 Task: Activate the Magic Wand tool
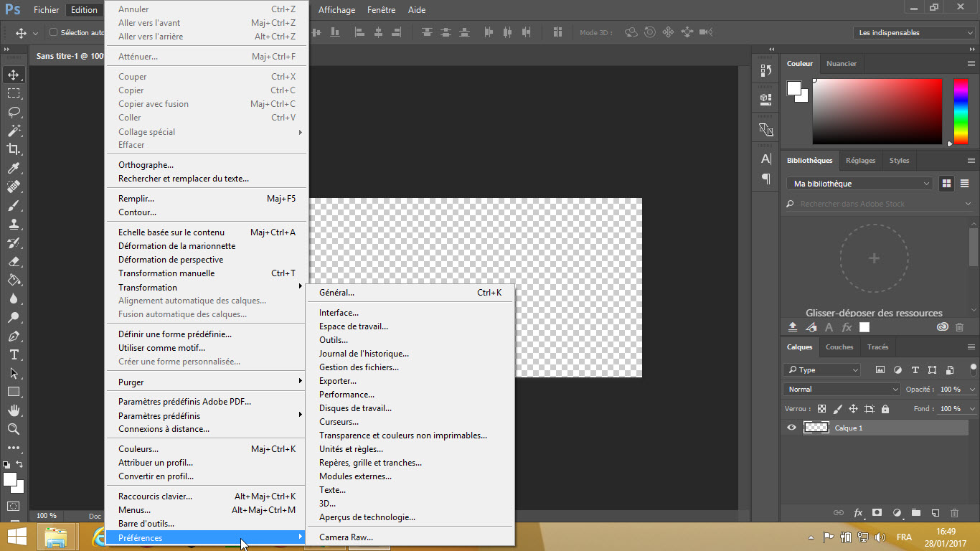coord(14,131)
